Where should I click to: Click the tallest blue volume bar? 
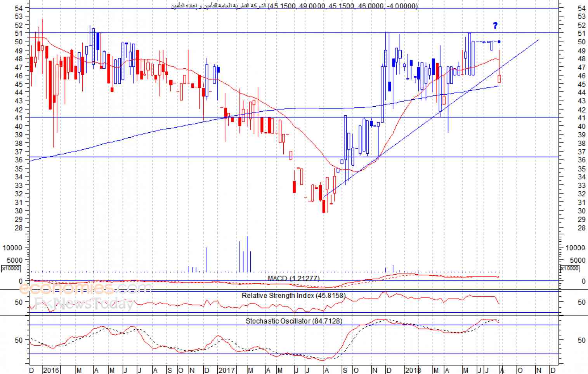pos(247,255)
